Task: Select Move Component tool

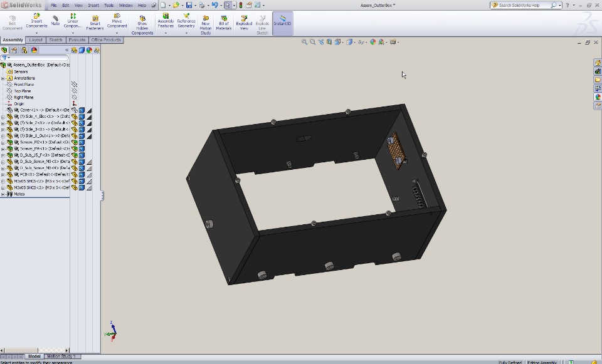Action: pos(117,21)
